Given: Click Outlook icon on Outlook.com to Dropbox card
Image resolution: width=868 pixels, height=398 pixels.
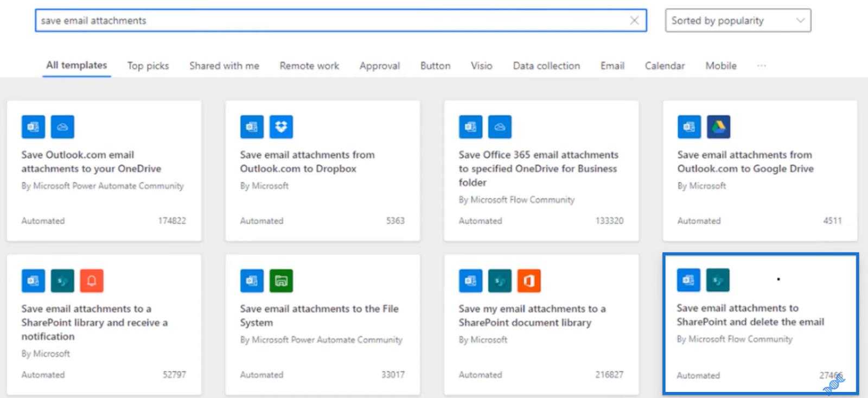Looking at the screenshot, I should tap(252, 127).
